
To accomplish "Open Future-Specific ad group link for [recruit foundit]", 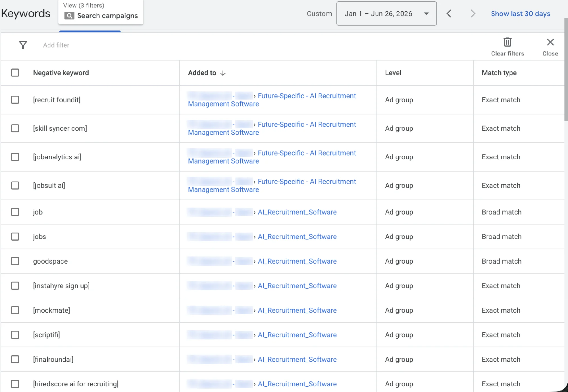I will coord(272,100).
